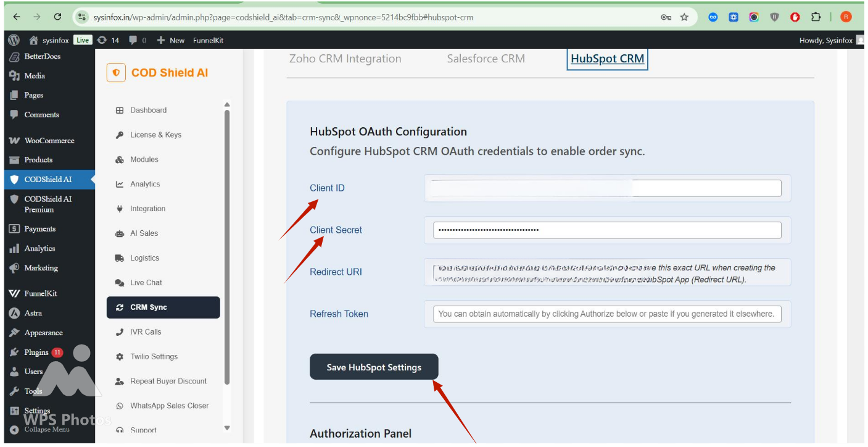Screen dimensions: 868x447
Task: Open the 14 pending updates icon
Action: click(108, 40)
